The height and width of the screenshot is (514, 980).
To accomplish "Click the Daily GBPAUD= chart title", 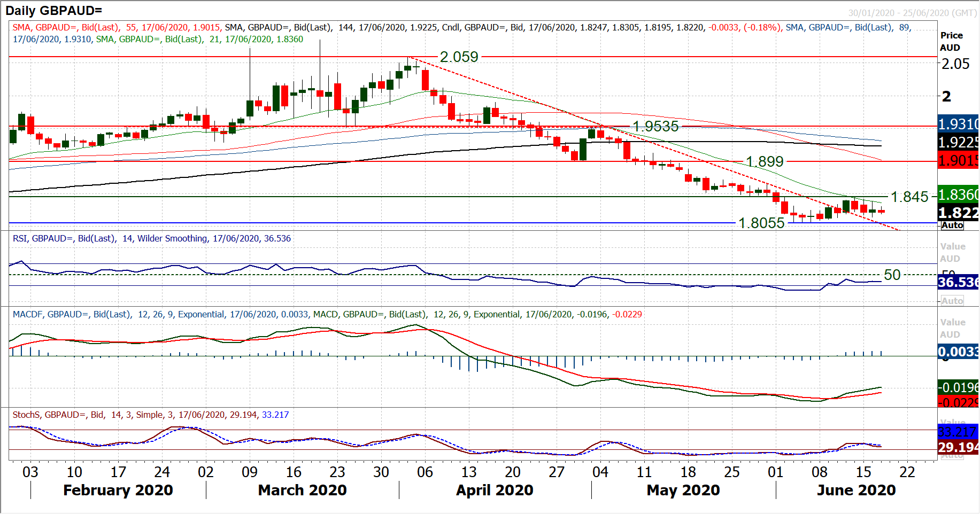I will pyautogui.click(x=54, y=10).
